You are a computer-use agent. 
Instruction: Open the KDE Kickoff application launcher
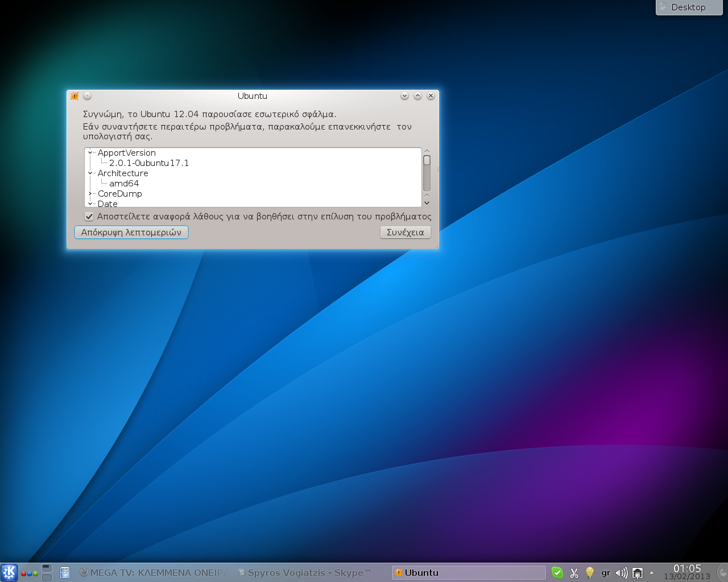[9, 572]
